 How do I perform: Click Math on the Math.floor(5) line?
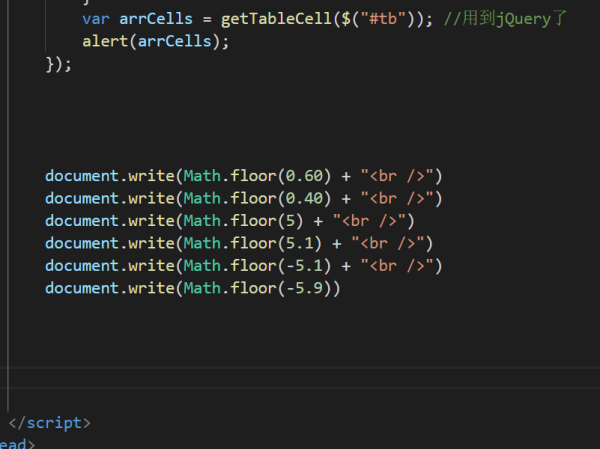[x=200, y=221]
